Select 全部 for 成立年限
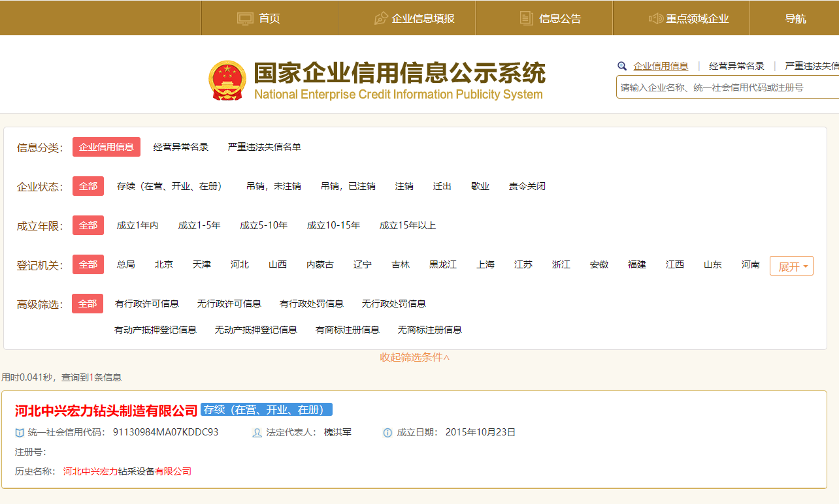839x504 pixels. coord(88,225)
